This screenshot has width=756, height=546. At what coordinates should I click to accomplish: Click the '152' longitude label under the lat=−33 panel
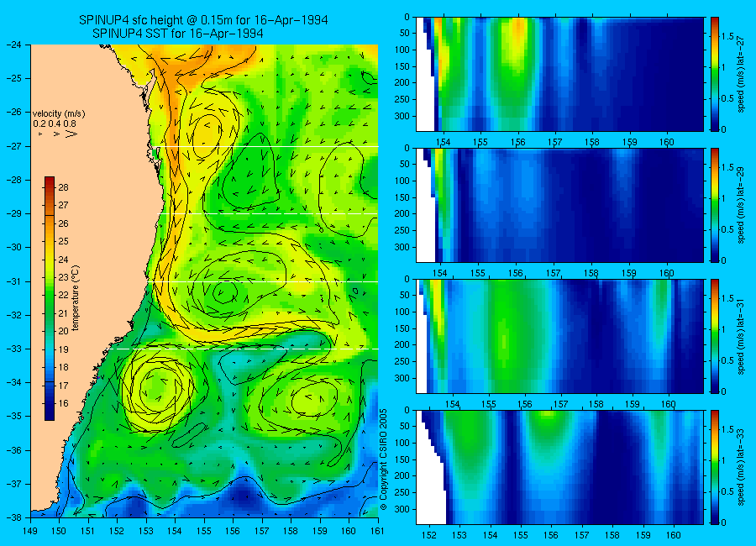(428, 535)
